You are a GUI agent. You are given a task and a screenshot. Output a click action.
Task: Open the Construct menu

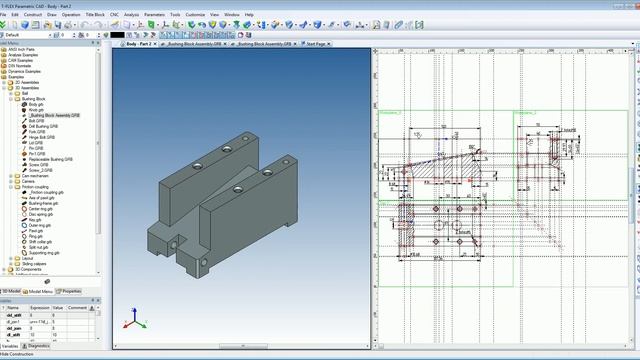click(x=33, y=15)
